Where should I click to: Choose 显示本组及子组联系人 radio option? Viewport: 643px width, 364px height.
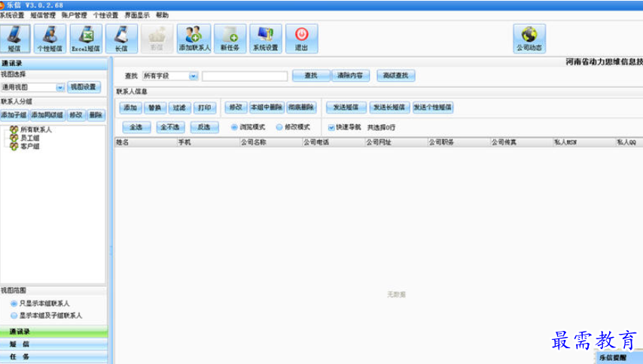point(14,316)
